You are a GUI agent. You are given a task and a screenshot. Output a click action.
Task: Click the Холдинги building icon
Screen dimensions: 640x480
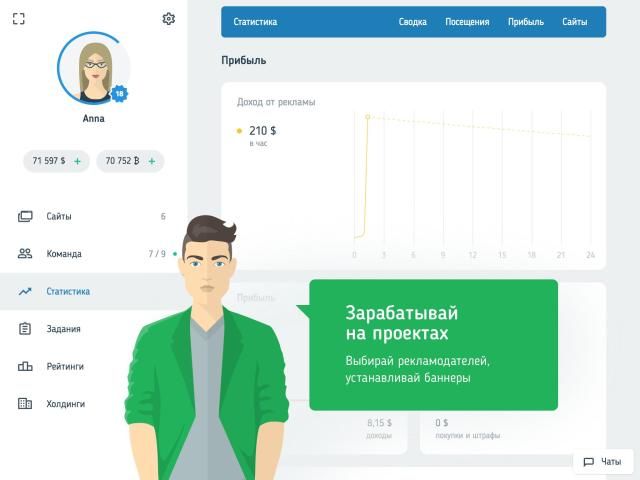coord(25,404)
